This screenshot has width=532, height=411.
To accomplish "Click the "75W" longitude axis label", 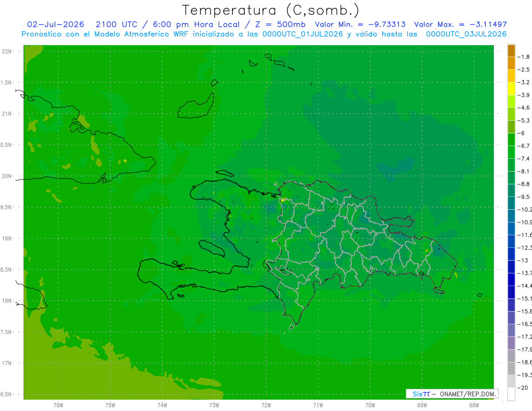I will [110, 405].
